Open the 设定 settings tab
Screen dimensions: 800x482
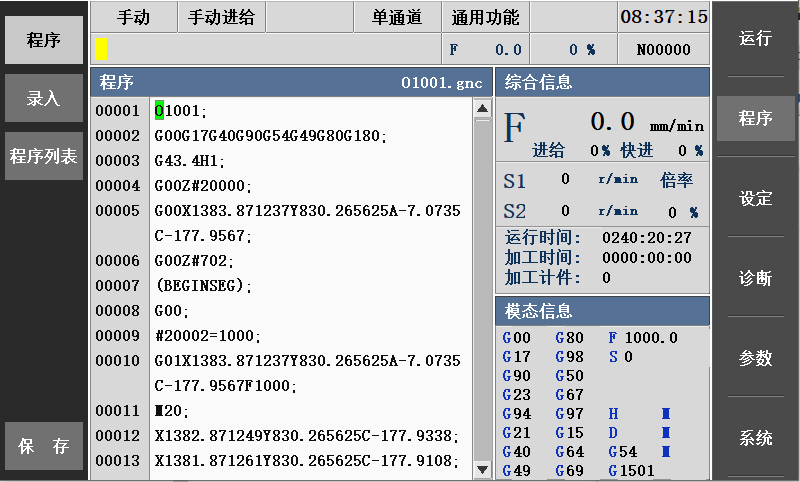coord(756,198)
